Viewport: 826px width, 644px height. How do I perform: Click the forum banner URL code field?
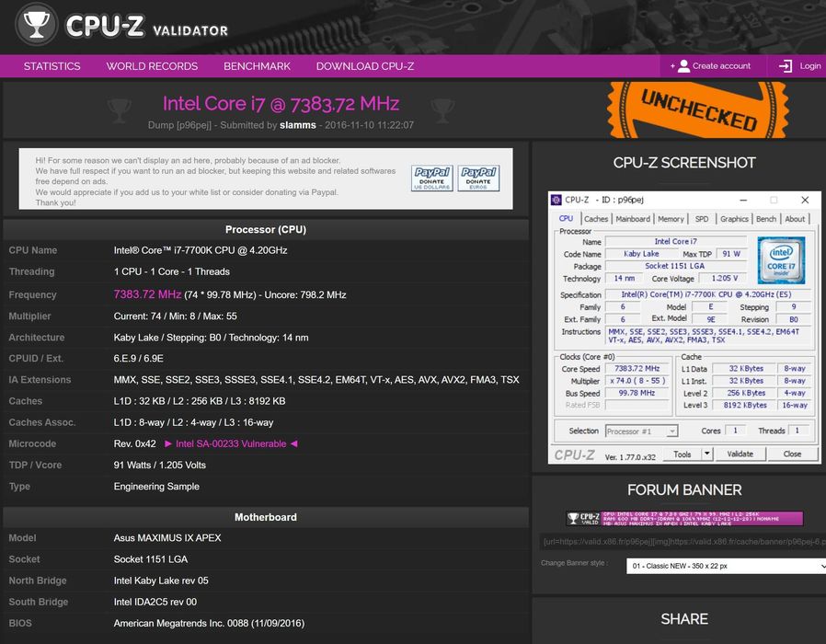click(683, 542)
